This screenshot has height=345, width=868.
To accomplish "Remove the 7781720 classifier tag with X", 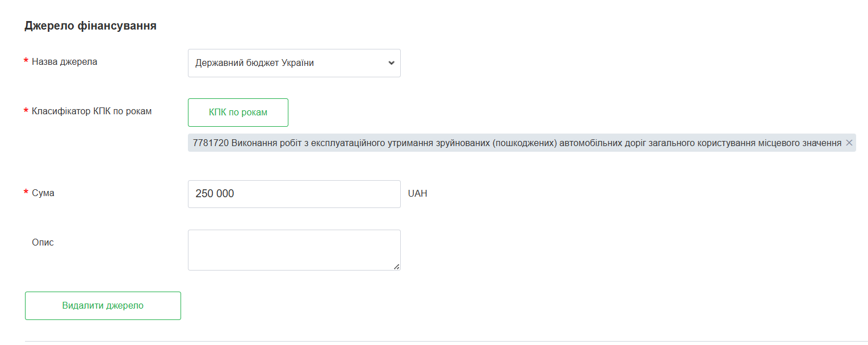I will (x=849, y=143).
